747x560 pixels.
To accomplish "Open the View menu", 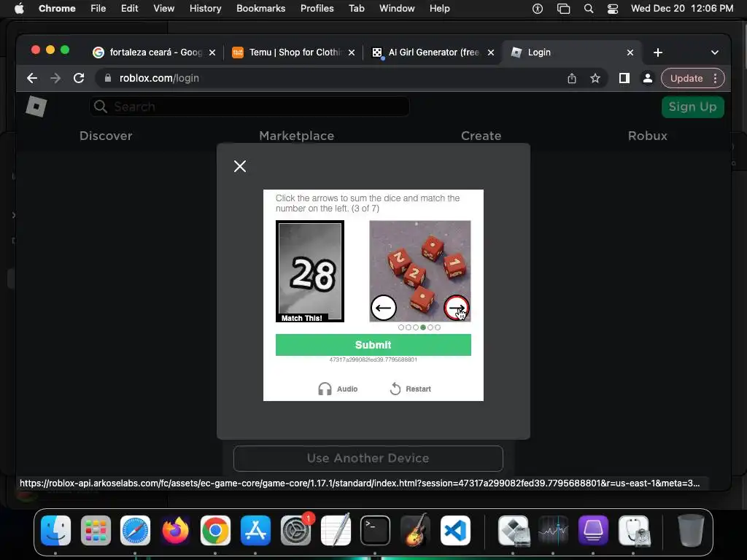I will 164,9.
